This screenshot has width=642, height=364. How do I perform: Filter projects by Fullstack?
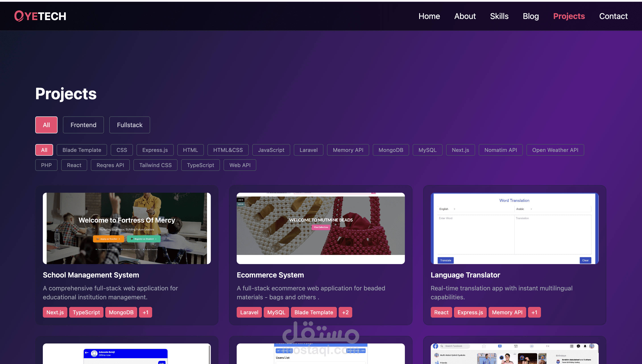point(130,125)
